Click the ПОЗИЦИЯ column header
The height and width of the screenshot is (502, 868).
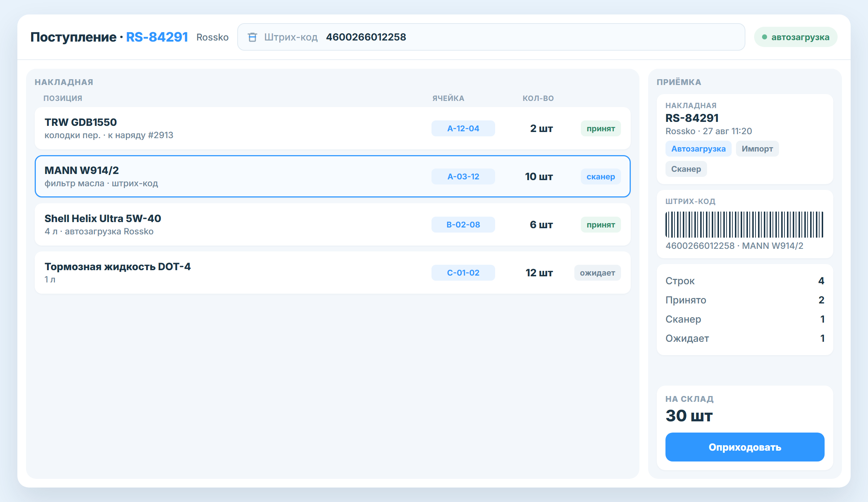coord(63,98)
